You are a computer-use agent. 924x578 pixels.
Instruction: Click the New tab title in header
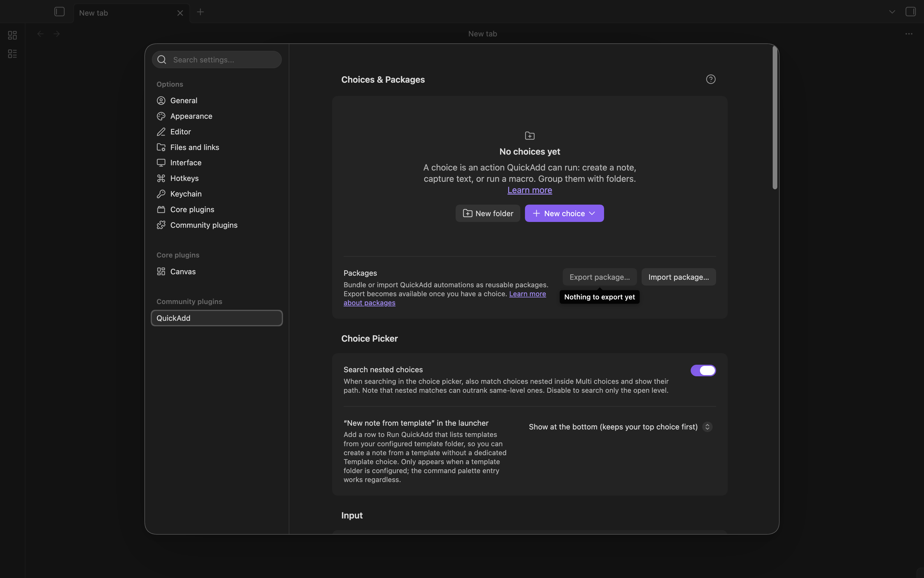tap(483, 34)
